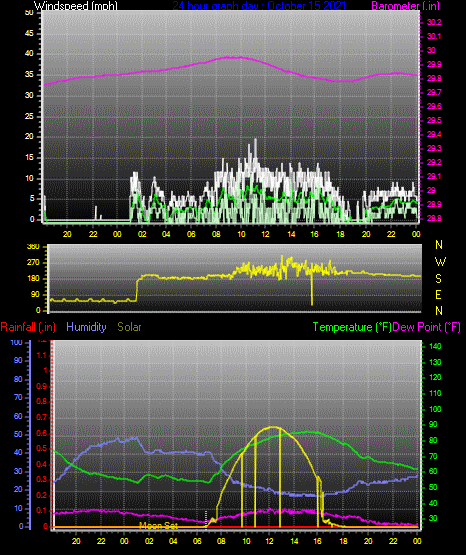Click wind speed axis value "15"

(29, 158)
